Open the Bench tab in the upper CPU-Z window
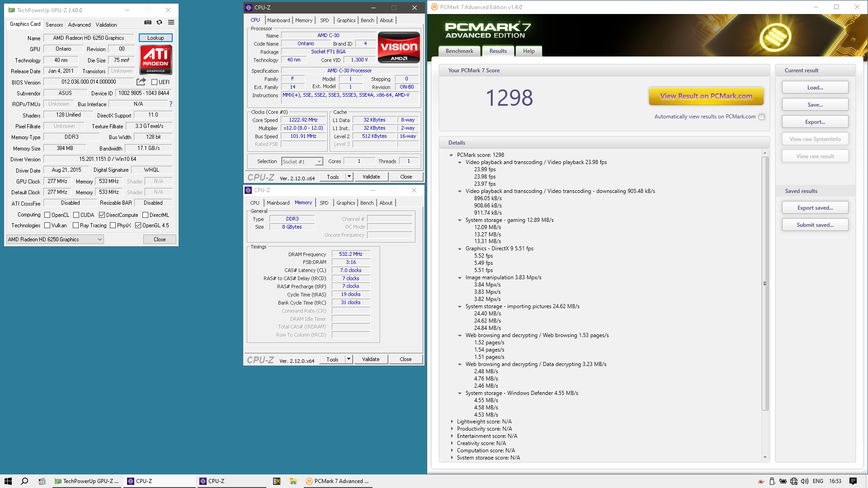Screen dimensions: 868x488 coord(367,20)
